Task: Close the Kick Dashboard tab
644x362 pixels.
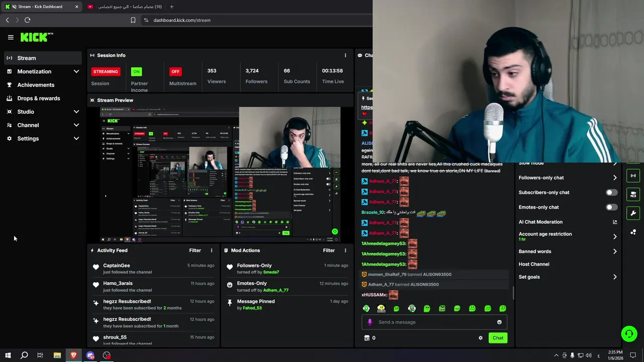Action: click(x=76, y=7)
